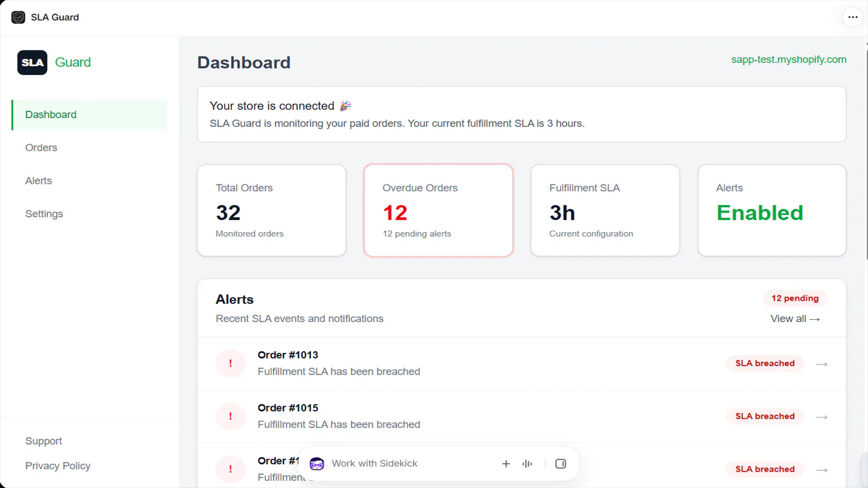Click 'Recent SLA events and notifications' text
The height and width of the screenshot is (488, 868).
(299, 319)
